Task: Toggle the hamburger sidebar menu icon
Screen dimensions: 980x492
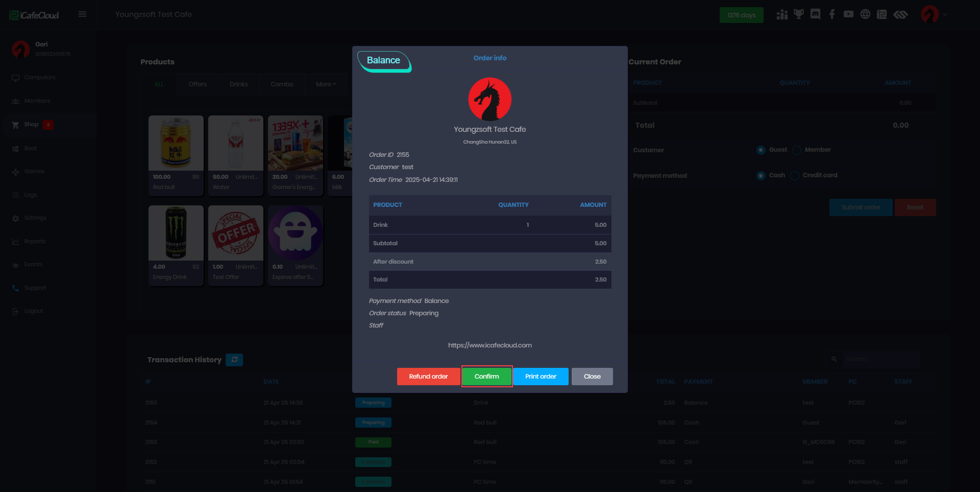Action: click(x=82, y=14)
